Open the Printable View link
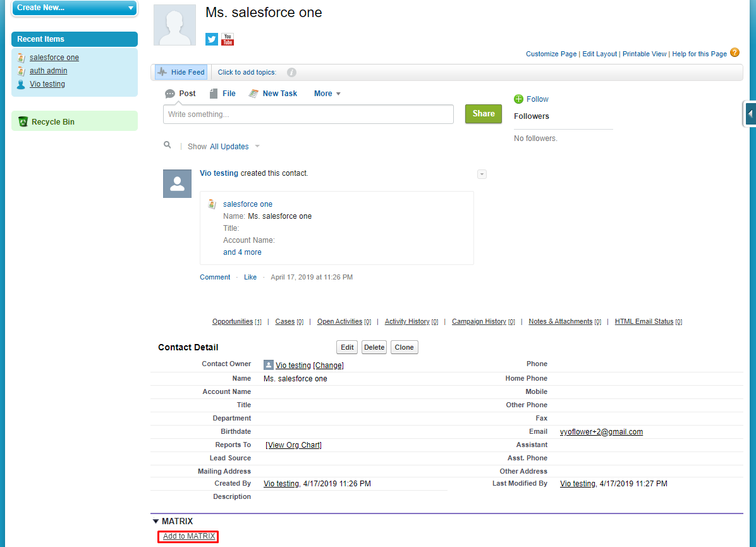 (644, 54)
